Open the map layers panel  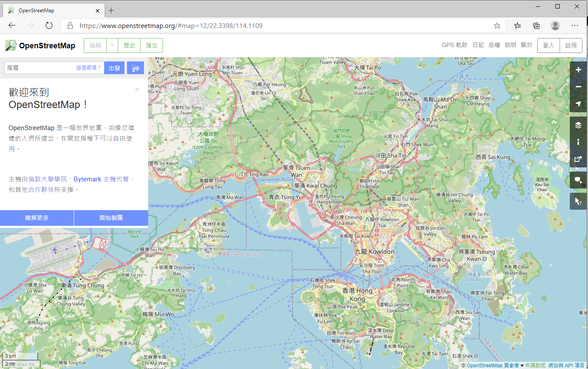coord(578,125)
